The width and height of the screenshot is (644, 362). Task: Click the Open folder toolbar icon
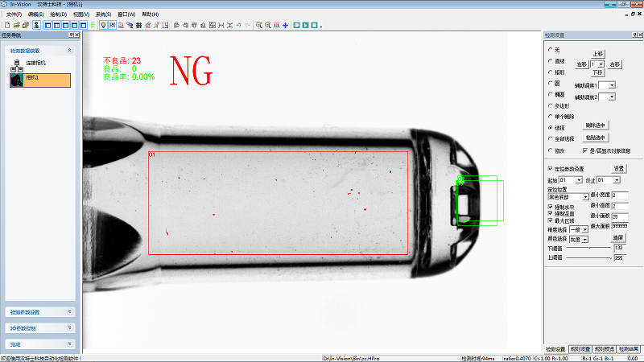pos(15,25)
